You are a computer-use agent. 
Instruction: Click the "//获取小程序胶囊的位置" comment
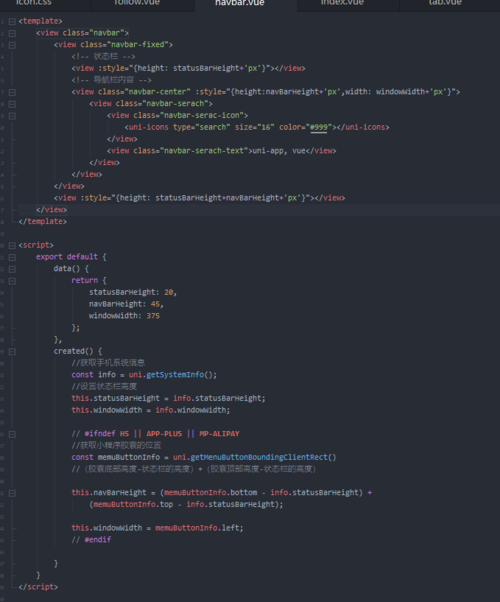(x=116, y=445)
